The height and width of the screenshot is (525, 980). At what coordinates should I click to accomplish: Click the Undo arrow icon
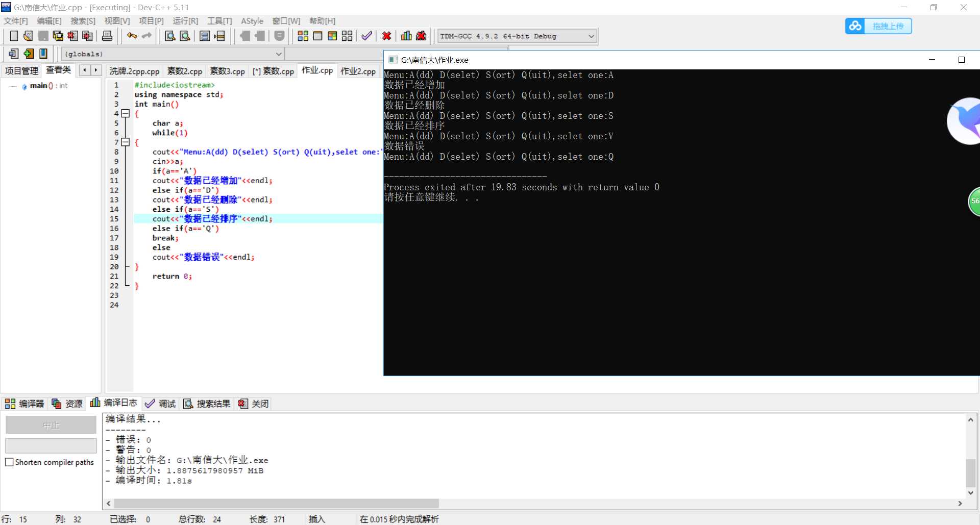pyautogui.click(x=132, y=36)
